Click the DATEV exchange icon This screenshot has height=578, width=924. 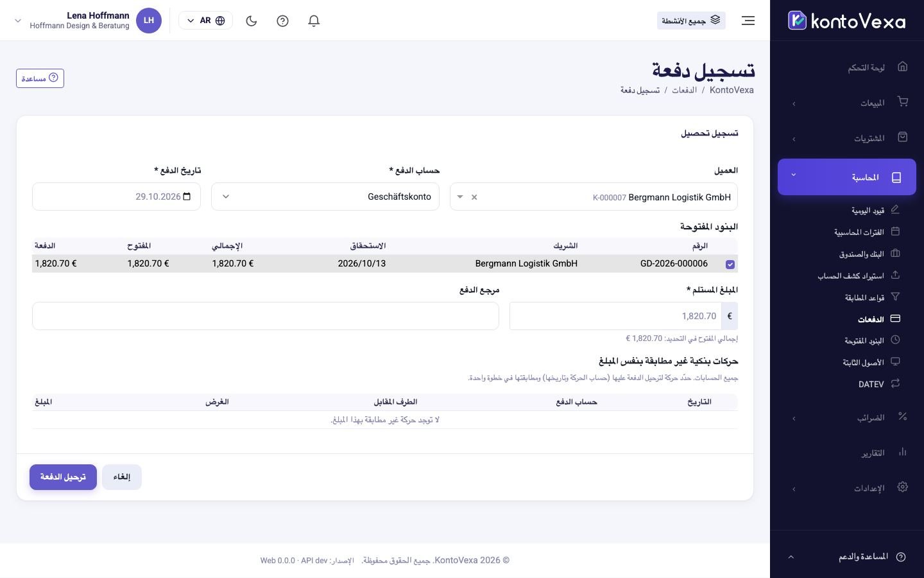tap(895, 383)
